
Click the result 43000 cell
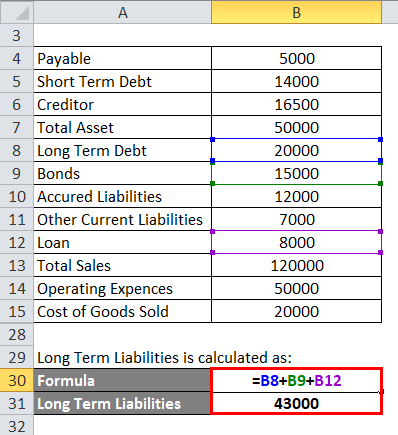click(296, 403)
